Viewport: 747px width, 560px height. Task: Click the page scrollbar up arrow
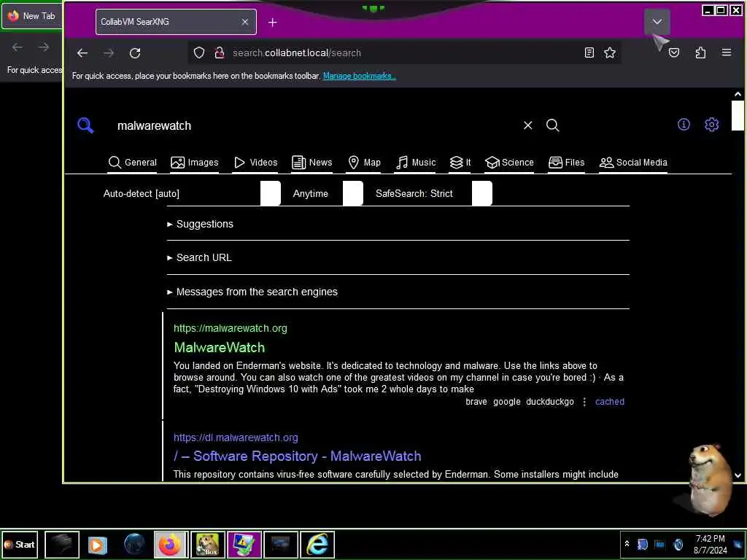pyautogui.click(x=738, y=94)
